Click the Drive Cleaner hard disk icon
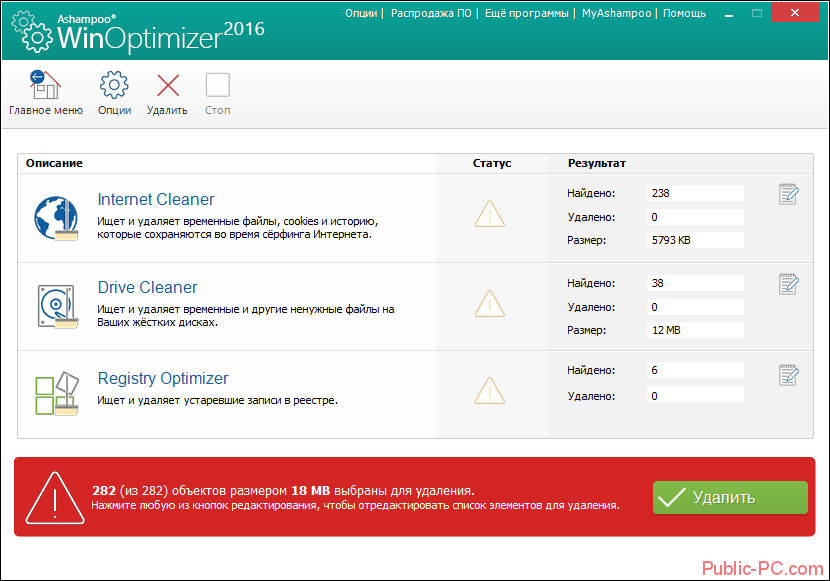This screenshot has width=830, height=581. tap(56, 306)
